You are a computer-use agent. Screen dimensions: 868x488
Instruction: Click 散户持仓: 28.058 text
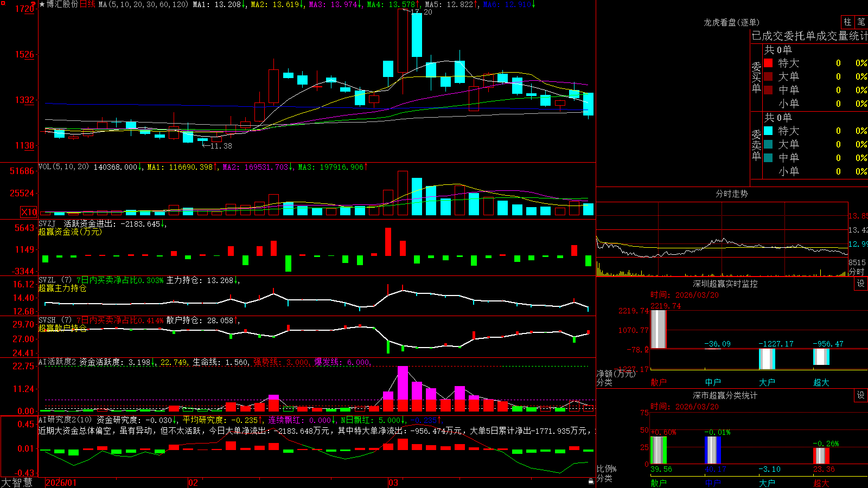point(201,320)
